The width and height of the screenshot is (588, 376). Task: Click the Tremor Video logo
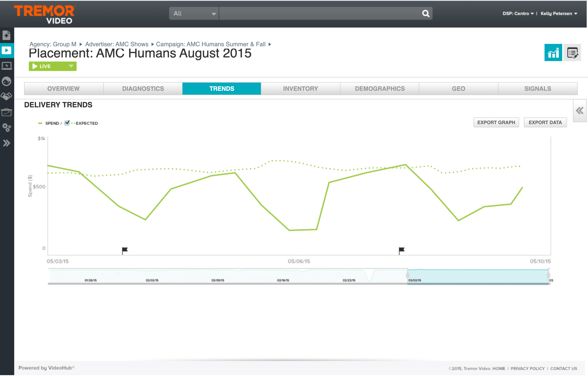tap(45, 14)
